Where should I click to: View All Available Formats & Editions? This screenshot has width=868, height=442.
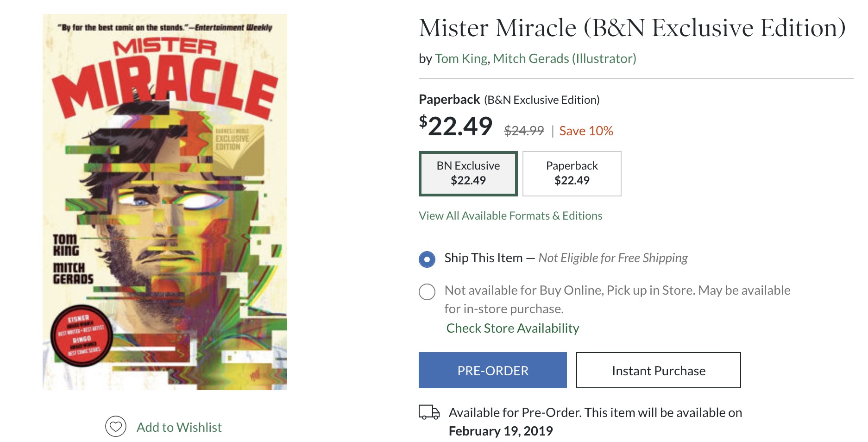[510, 216]
